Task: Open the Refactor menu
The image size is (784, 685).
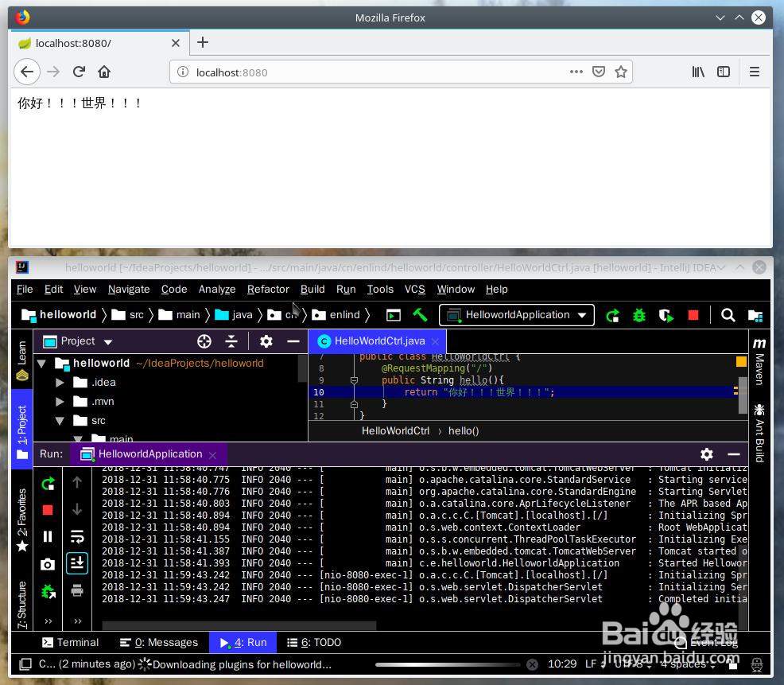Action: (268, 289)
